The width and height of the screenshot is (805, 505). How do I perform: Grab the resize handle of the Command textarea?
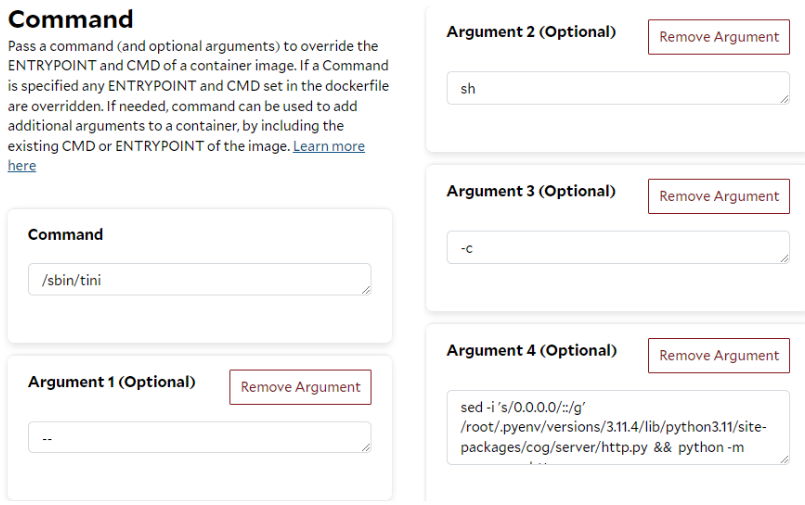[366, 290]
